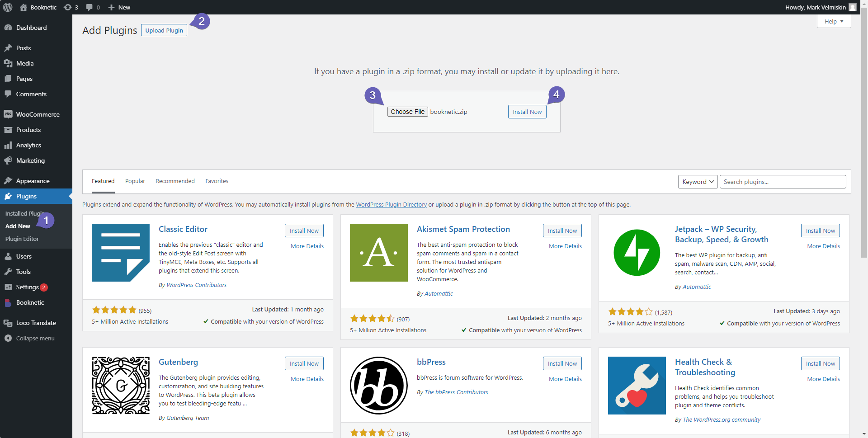868x438 pixels.
Task: Open the Health Check plugin thumbnail
Action: (x=637, y=386)
